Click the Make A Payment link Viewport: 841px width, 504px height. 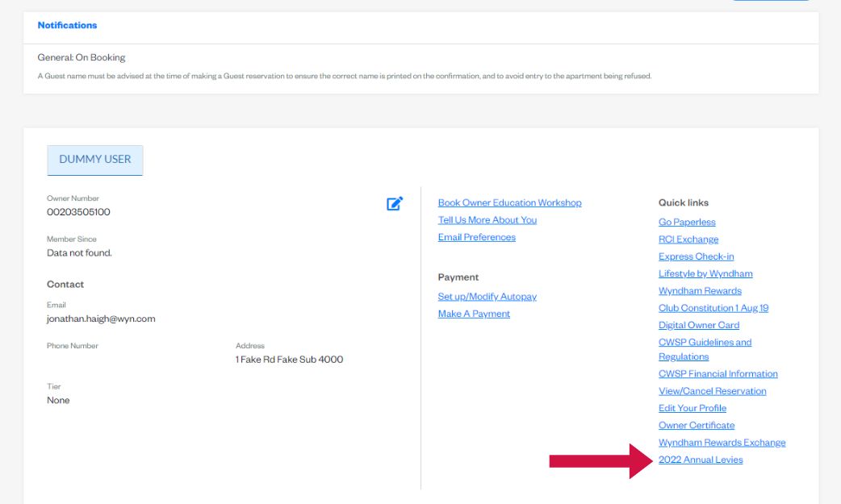point(474,314)
